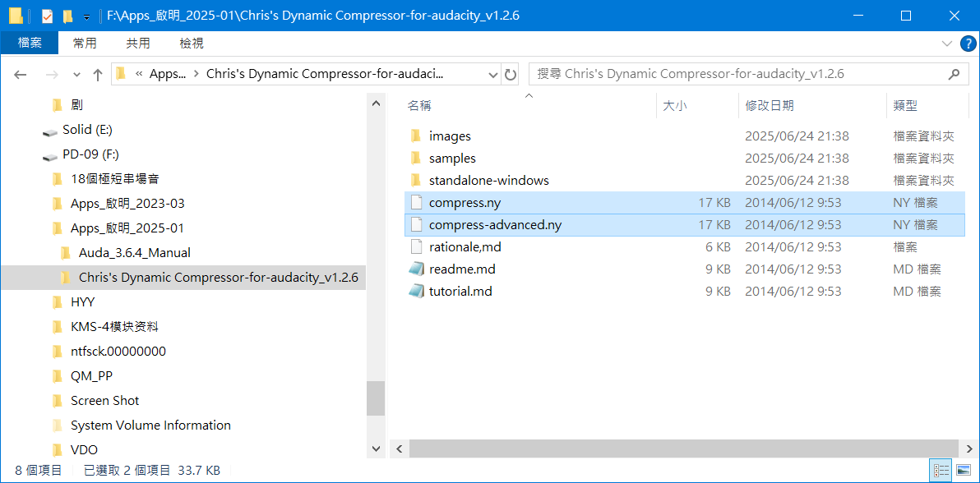
Task: Click the 6 KB size cell
Action: pyautogui.click(x=718, y=246)
